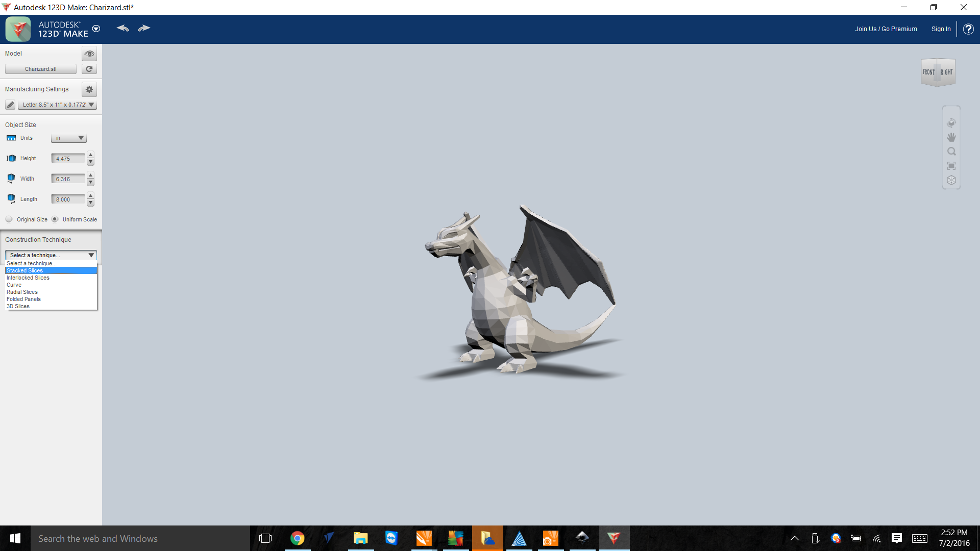
Task: Click the FRONT face of the view cube
Action: click(x=928, y=72)
